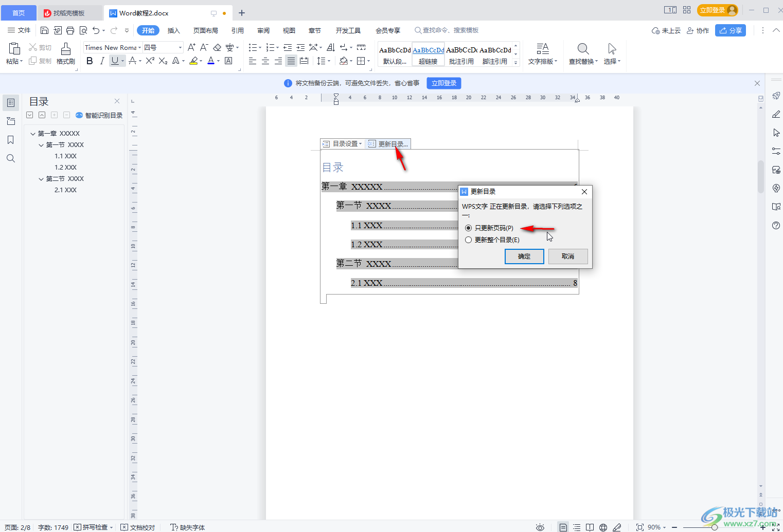This screenshot has height=532, width=783.
Task: Open Find and Replace tool
Action: (x=583, y=53)
